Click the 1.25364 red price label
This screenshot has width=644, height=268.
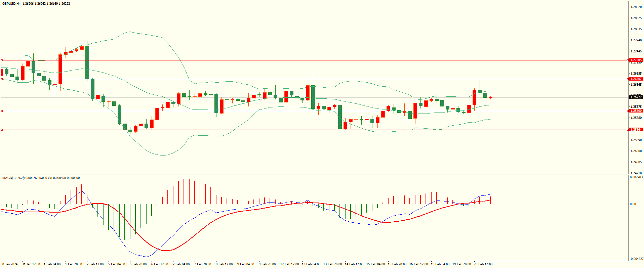point(636,130)
